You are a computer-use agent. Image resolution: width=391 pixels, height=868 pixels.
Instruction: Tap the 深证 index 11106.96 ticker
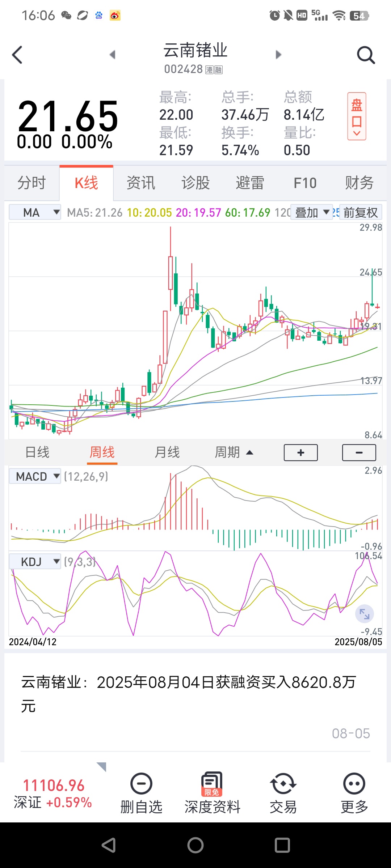(53, 793)
